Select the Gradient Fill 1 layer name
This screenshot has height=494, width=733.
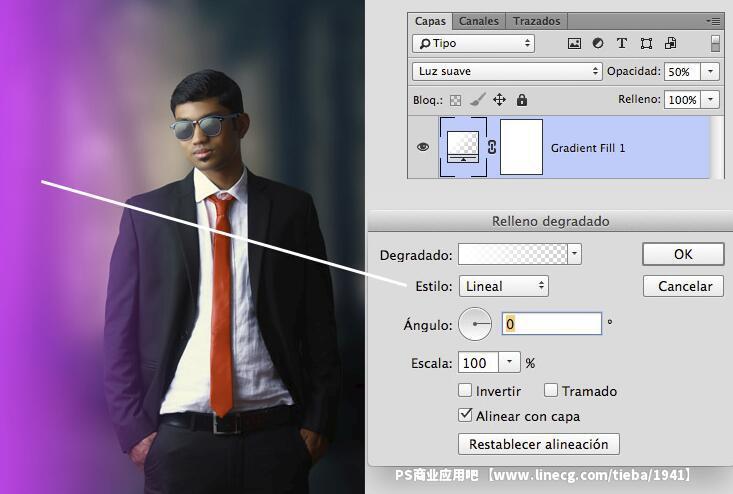(588, 148)
